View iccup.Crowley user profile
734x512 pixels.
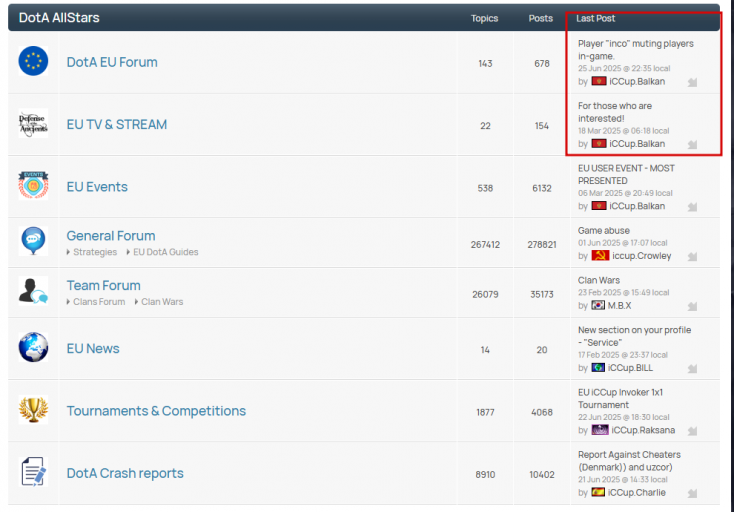(642, 256)
